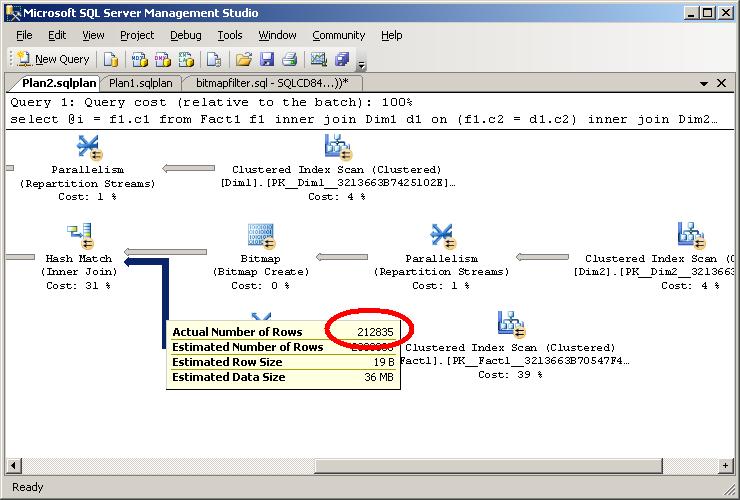Click the 'Ready' status bar text
Screen dimensions: 740x500
27,487
